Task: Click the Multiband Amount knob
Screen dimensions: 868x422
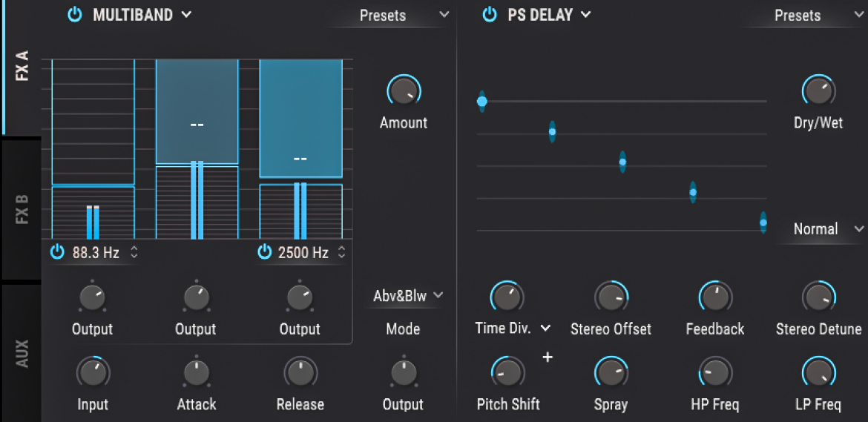Action: (404, 90)
